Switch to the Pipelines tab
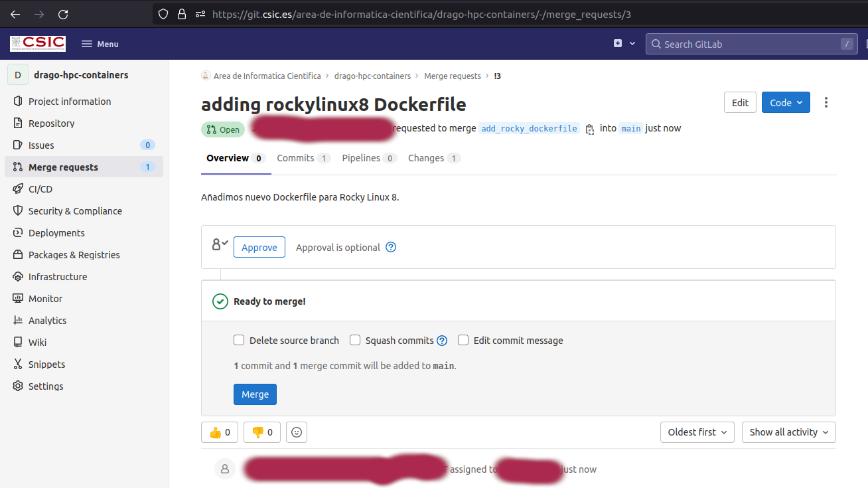Image resolution: width=868 pixels, height=488 pixels. click(x=369, y=158)
